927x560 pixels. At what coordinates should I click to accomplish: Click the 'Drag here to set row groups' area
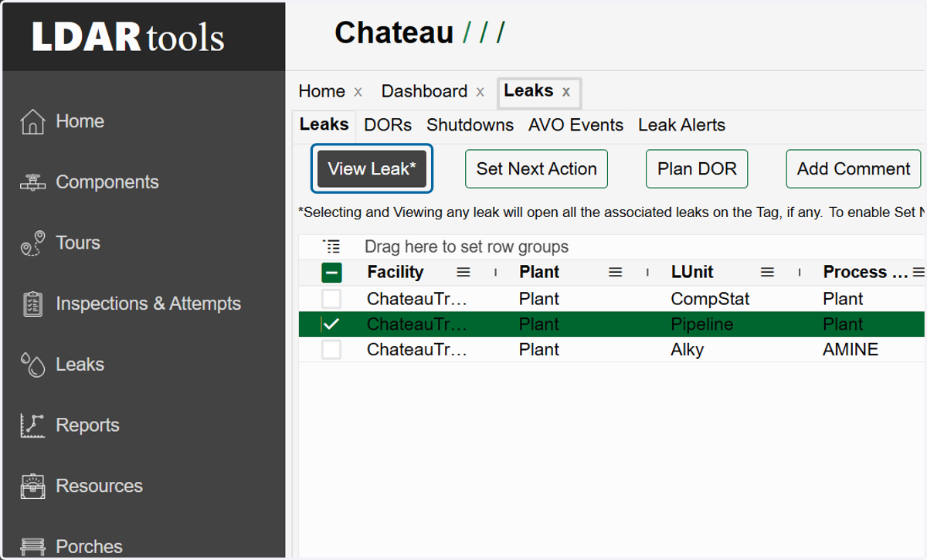467,247
